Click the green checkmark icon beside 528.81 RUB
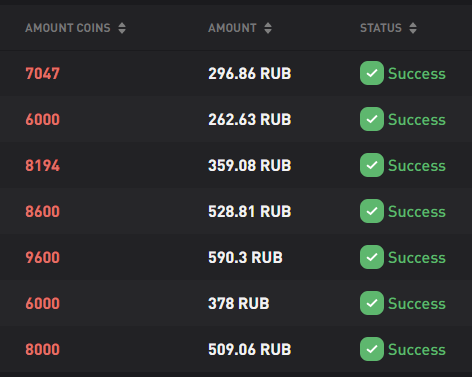Viewport: 472px width, 377px height. [372, 211]
